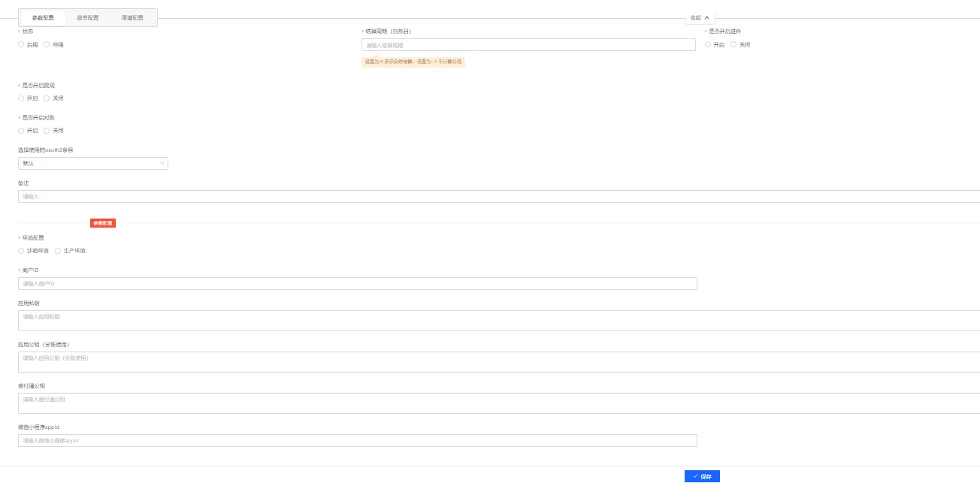Choose 开启 for 是否开启进件

708,45
